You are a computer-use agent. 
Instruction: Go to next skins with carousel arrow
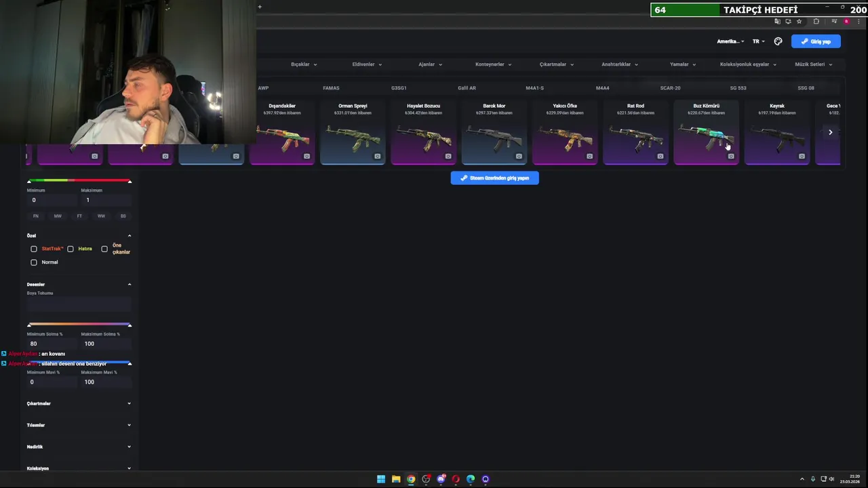(x=830, y=132)
